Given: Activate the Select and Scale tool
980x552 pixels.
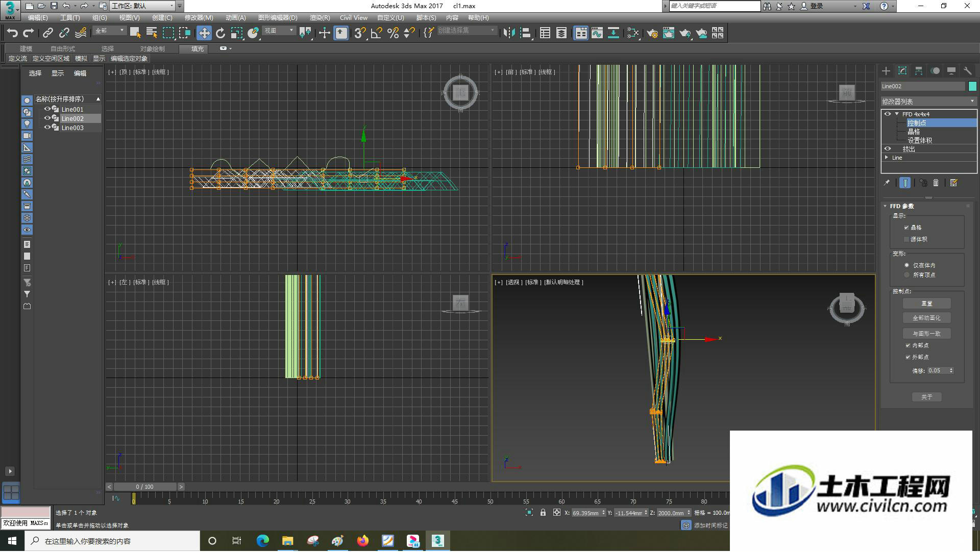Looking at the screenshot, I should 236,33.
